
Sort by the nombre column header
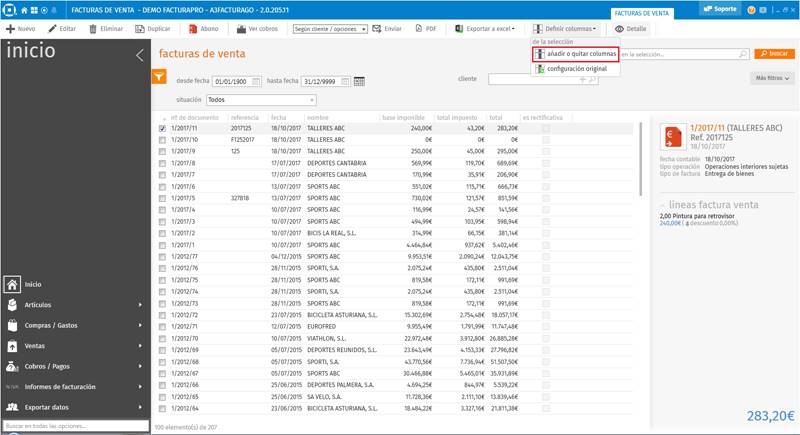[x=317, y=118]
